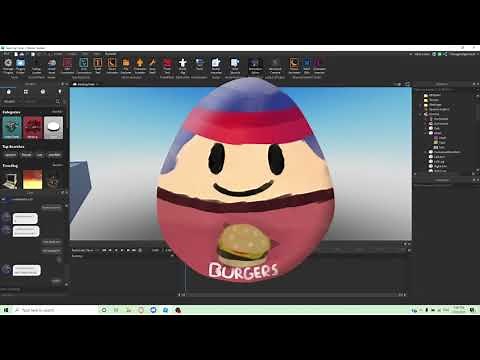
Task: Open the File menu
Action: click(x=6, y=54)
